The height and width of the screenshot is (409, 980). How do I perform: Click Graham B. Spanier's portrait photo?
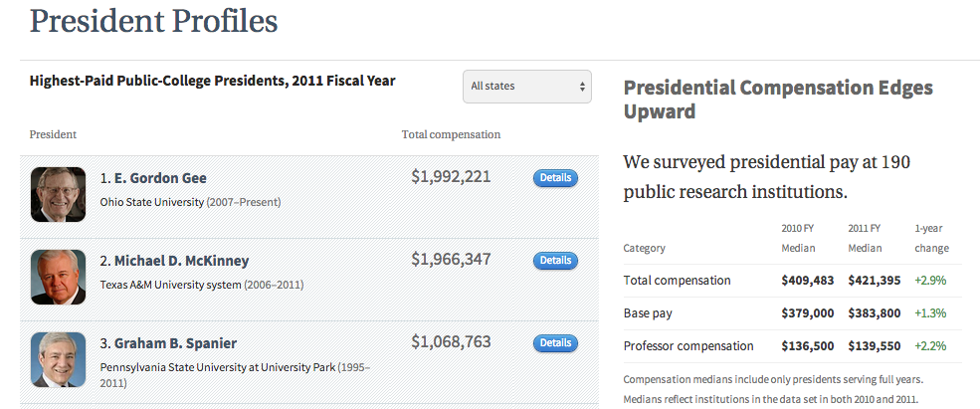point(59,359)
